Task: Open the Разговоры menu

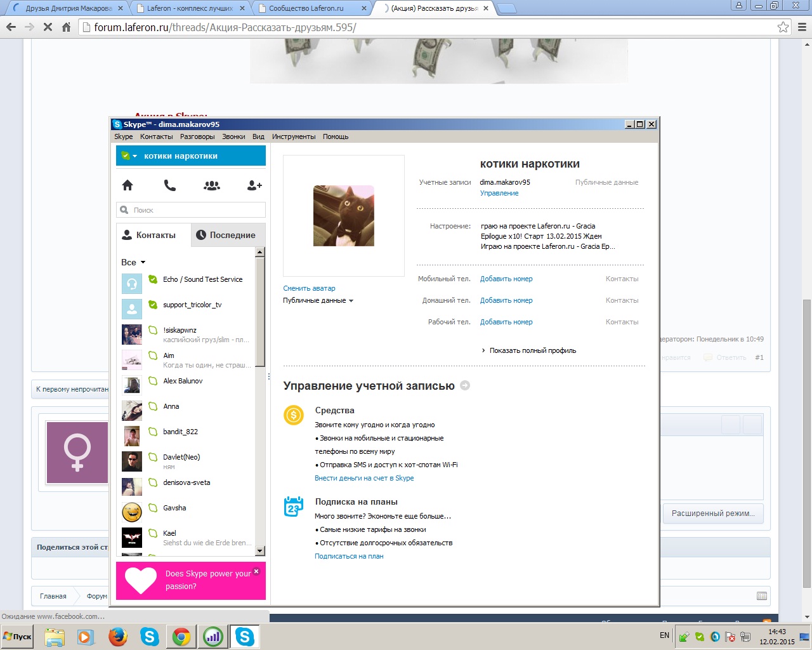Action: [197, 136]
